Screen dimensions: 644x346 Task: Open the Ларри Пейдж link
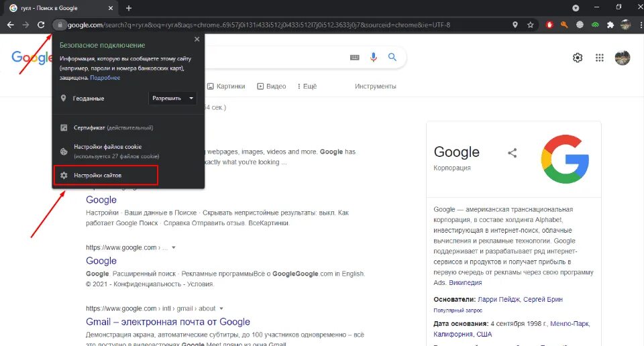[x=498, y=300]
